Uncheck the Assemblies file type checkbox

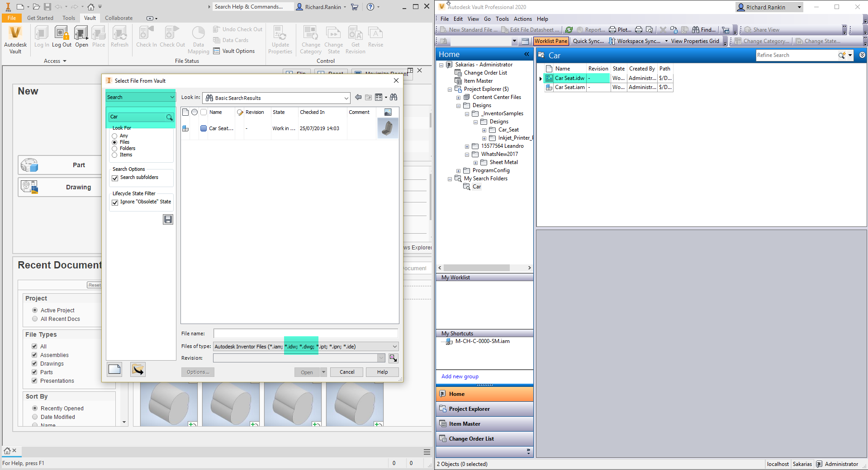click(34, 355)
